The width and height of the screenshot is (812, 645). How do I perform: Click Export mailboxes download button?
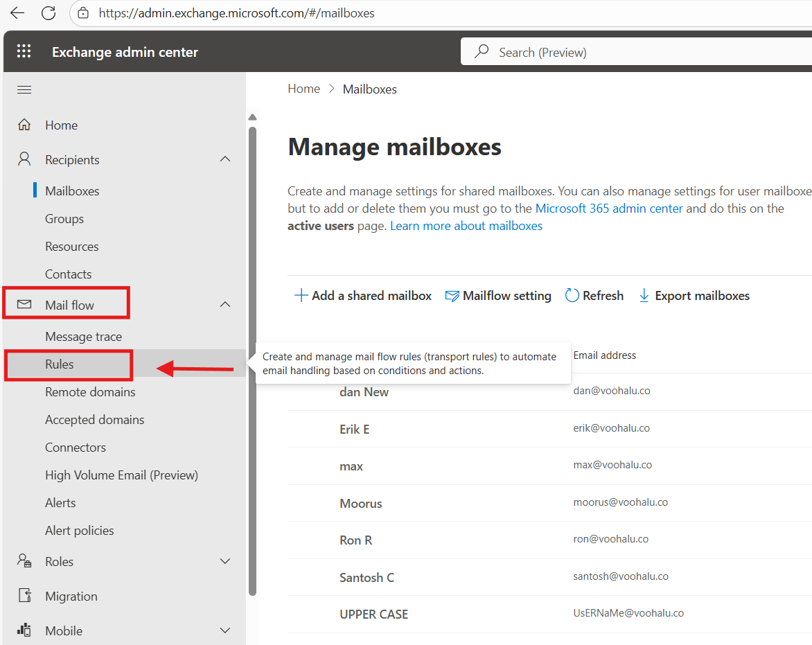pyautogui.click(x=694, y=296)
